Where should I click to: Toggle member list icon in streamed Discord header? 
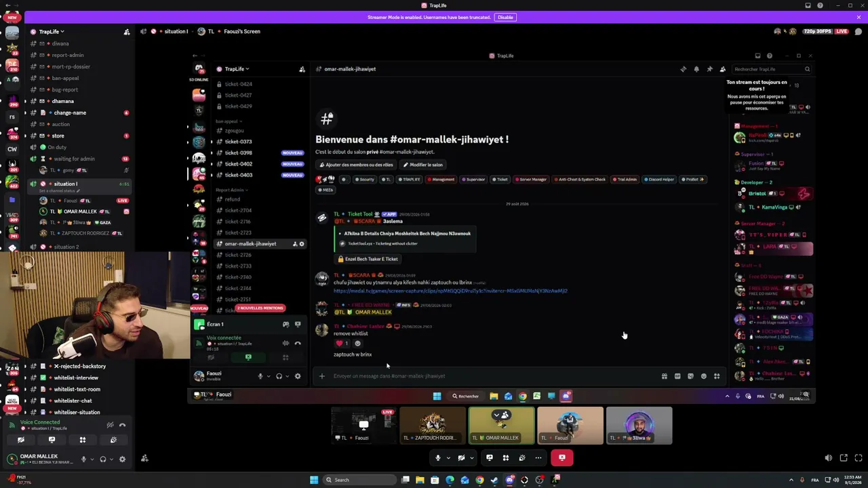point(722,69)
